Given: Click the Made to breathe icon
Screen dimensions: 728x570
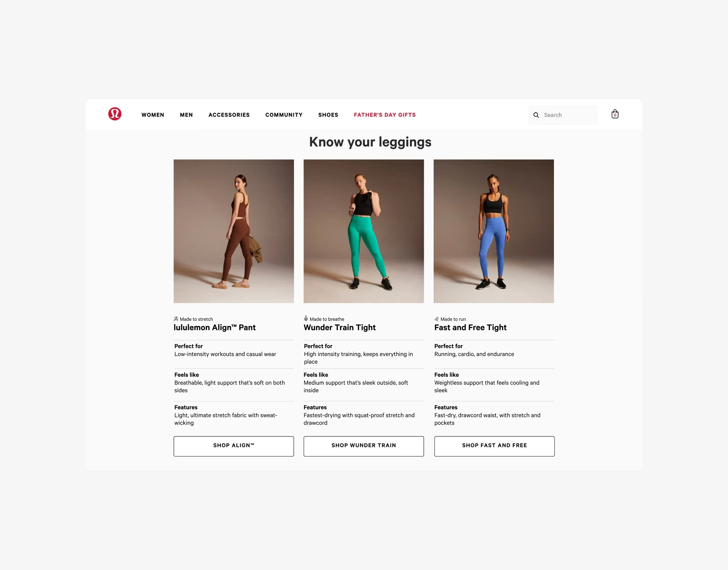Looking at the screenshot, I should (x=306, y=318).
